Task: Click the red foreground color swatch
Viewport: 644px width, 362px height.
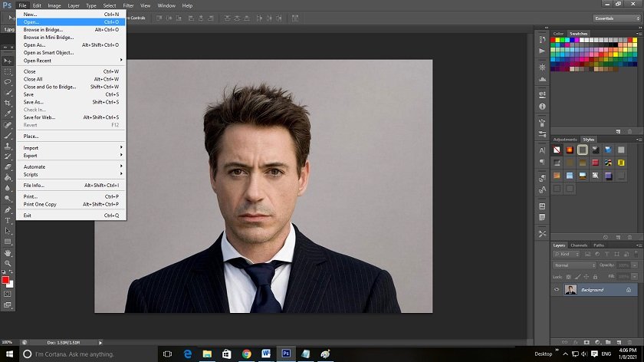Action: point(5,280)
